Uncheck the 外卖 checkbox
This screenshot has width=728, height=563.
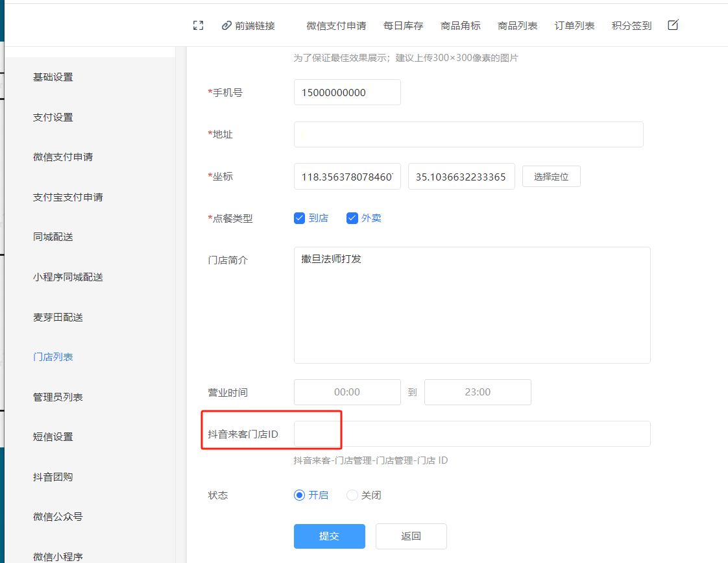click(x=352, y=218)
